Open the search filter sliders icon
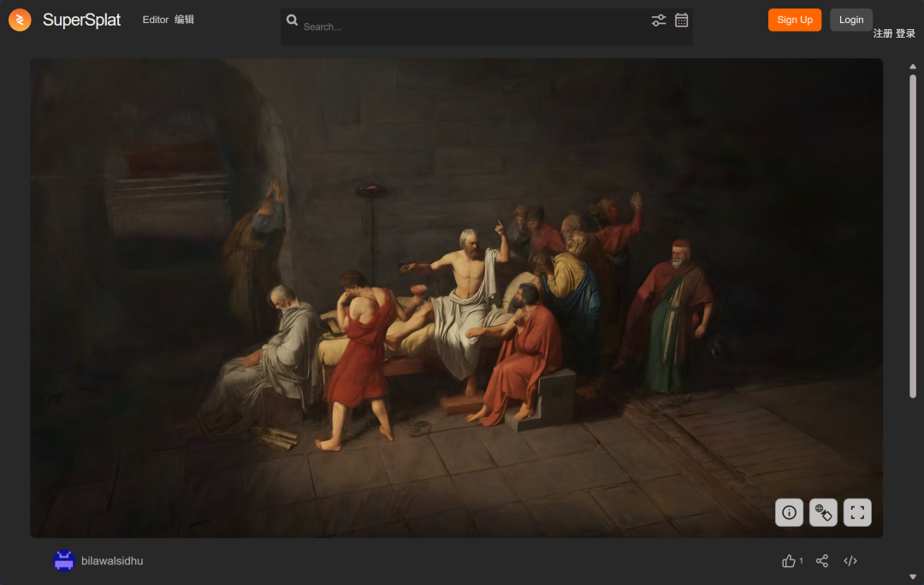 [x=658, y=21]
